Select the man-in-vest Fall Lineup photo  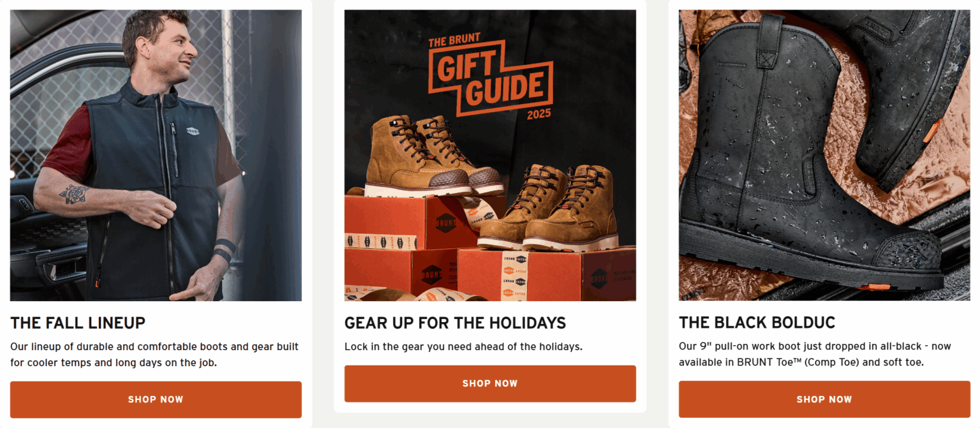pyautogui.click(x=156, y=155)
